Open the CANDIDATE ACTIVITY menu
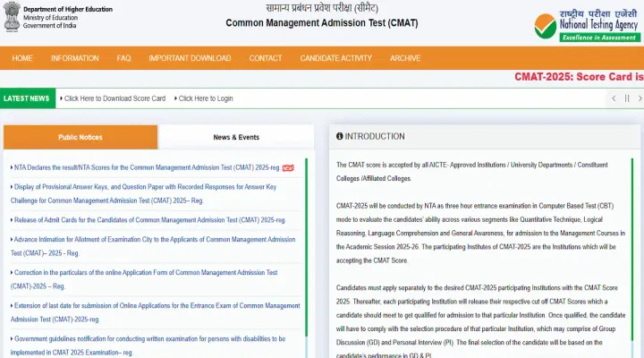644x358 pixels. (x=336, y=58)
